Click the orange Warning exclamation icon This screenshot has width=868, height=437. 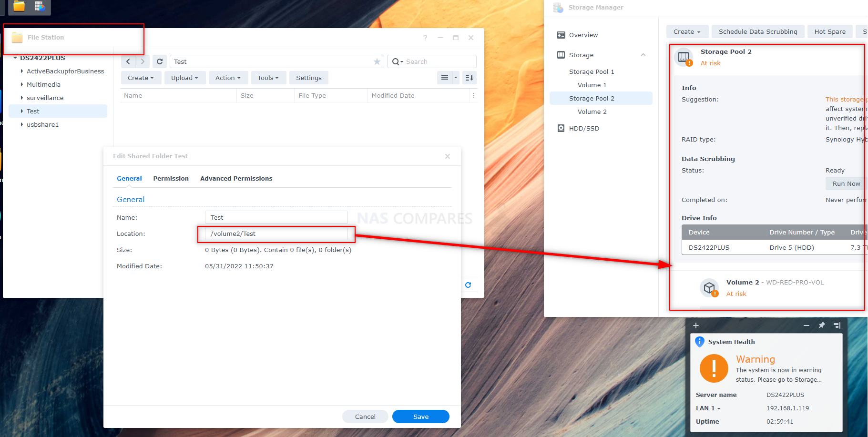[714, 368]
